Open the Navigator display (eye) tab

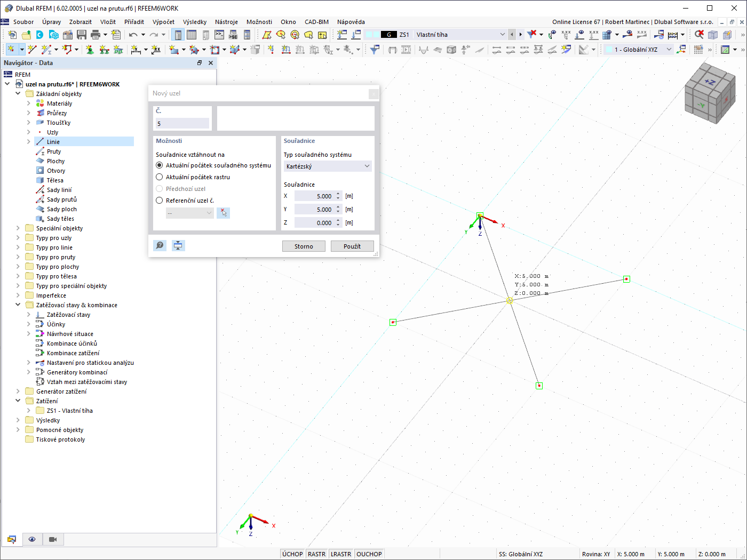pos(32,539)
